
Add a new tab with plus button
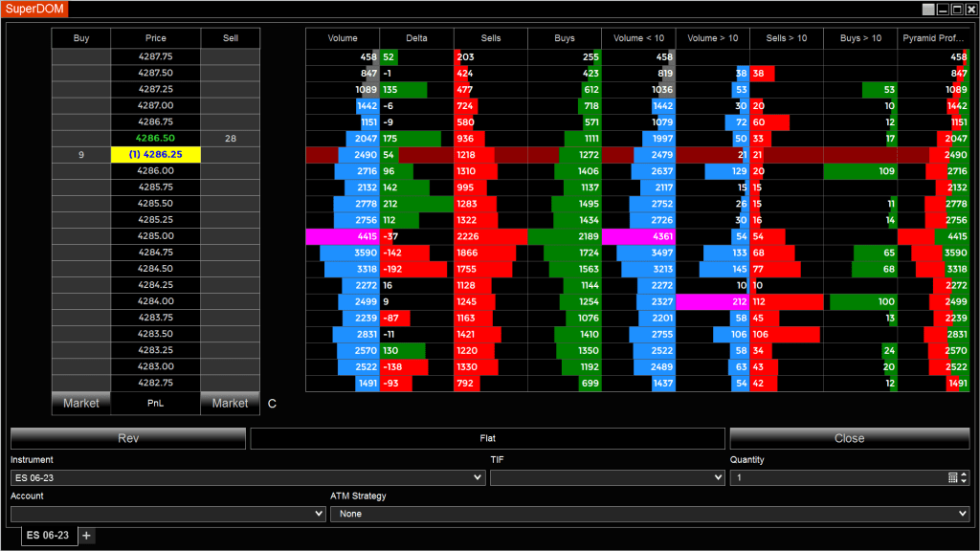point(86,536)
